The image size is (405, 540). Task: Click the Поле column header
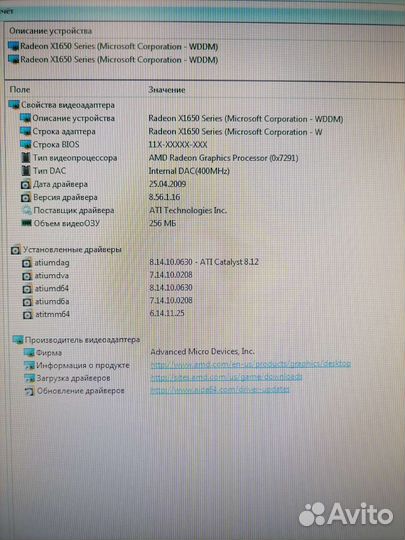(x=20, y=90)
